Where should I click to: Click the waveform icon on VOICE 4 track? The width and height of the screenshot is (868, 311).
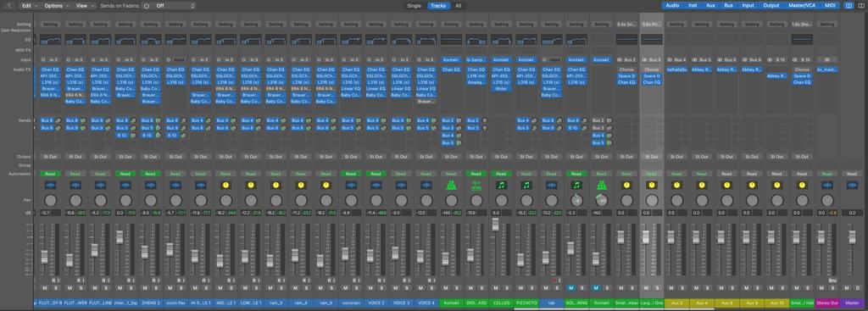[426, 185]
